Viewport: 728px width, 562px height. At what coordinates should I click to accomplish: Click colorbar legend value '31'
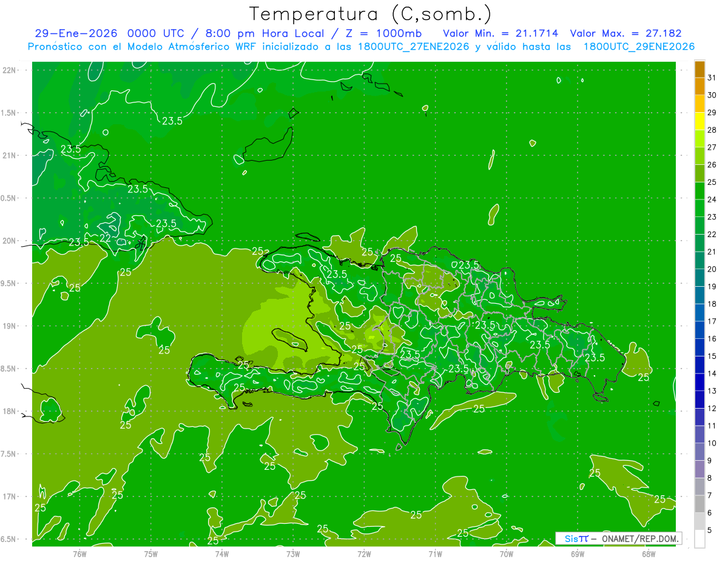pyautogui.click(x=712, y=78)
